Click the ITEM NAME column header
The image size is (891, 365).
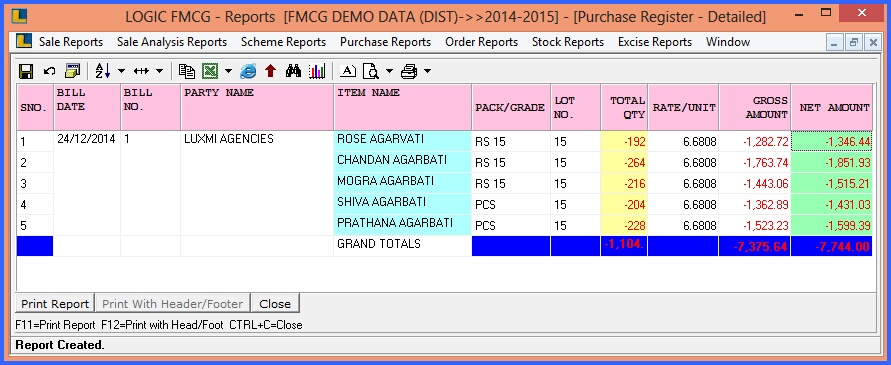pyautogui.click(x=402, y=107)
